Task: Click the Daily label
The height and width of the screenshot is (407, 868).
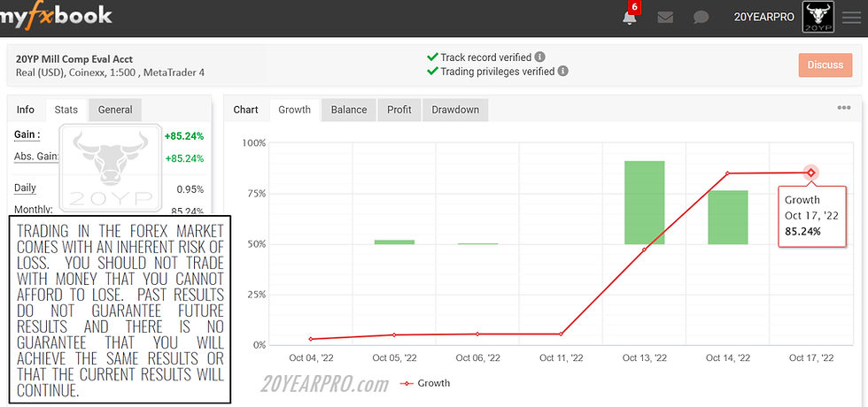Action: click(25, 188)
